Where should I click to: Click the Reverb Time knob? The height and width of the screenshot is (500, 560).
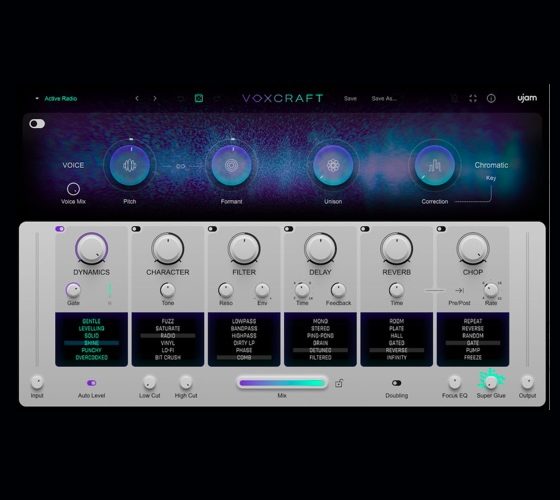click(x=396, y=290)
